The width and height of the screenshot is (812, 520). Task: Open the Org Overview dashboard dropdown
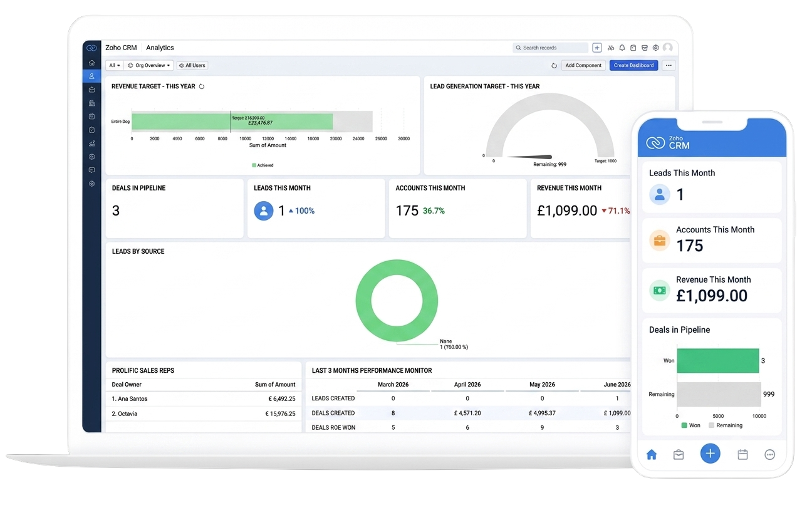coord(148,65)
